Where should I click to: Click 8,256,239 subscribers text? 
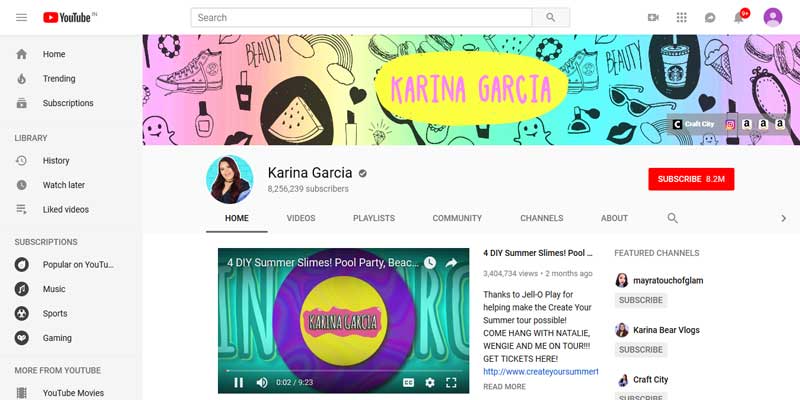tap(308, 189)
